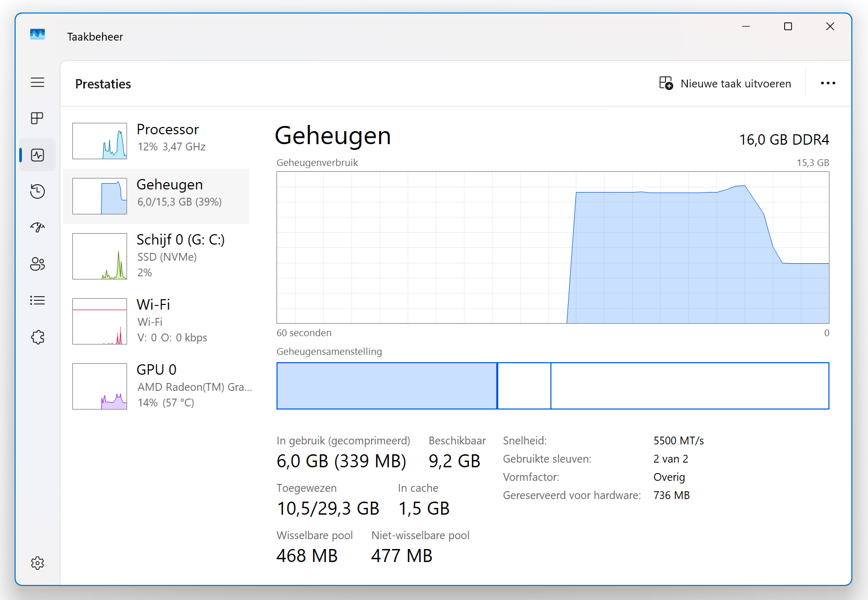Viewport: 868px width, 600px height.
Task: Maximize the Taakbeheer window
Action: [788, 27]
